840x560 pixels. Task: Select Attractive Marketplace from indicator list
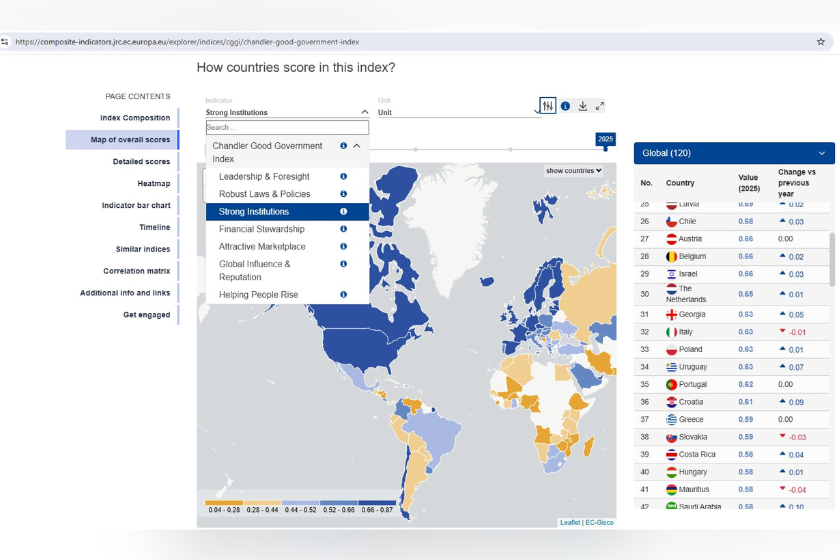coord(262,247)
